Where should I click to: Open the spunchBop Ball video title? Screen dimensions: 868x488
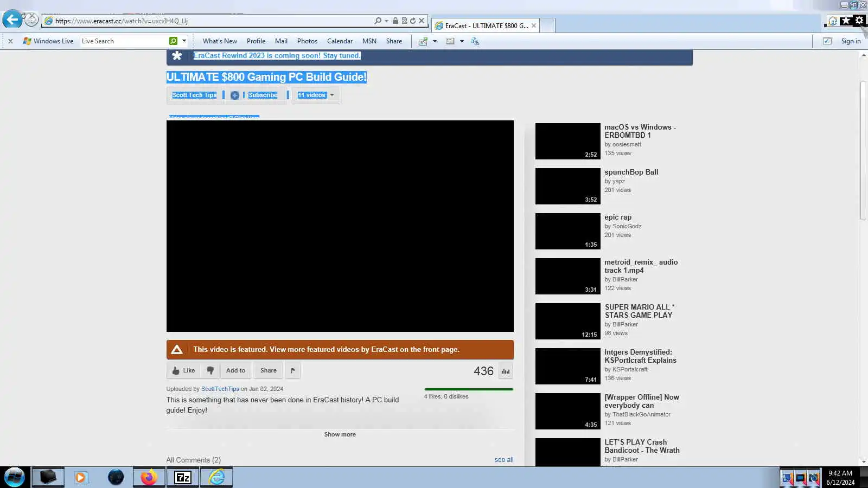631,172
